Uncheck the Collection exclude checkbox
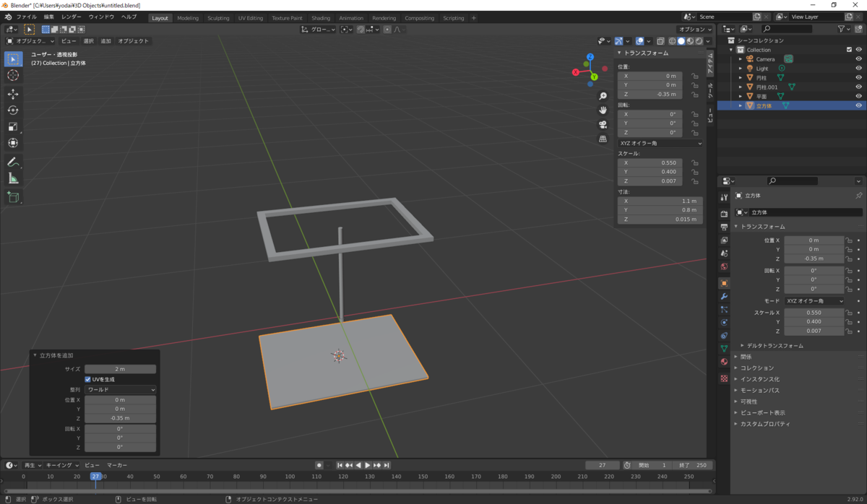 point(849,50)
